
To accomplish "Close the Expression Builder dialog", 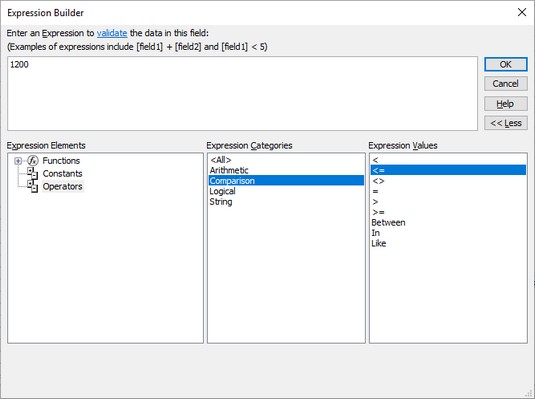I will click(522, 13).
